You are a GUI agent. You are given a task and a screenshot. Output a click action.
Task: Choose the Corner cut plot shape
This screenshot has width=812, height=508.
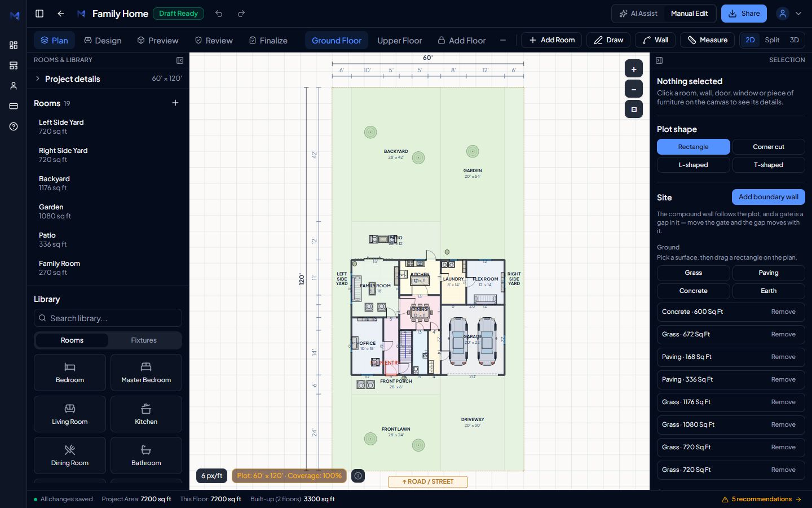tap(769, 147)
